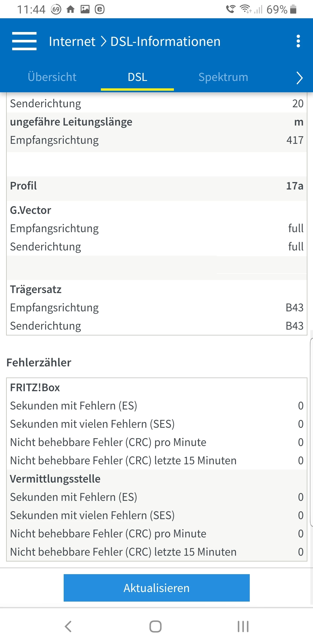313x644 pixels.
Task: Tap the home icon in status bar
Action: (x=70, y=10)
